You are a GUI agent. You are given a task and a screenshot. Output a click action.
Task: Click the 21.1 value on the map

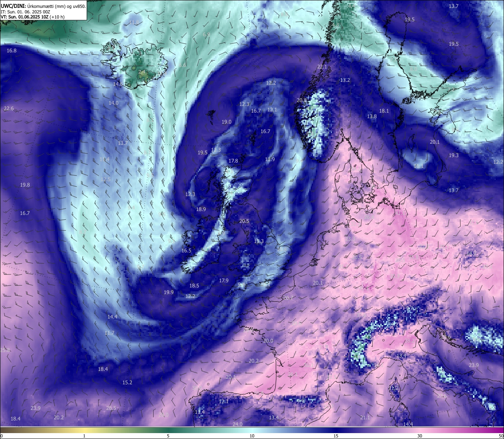[x=365, y=417]
